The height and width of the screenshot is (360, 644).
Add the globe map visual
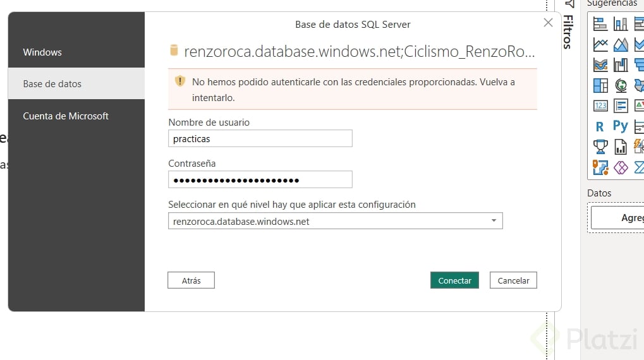click(x=621, y=85)
